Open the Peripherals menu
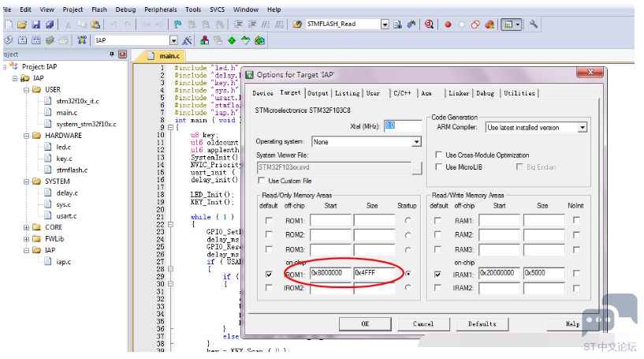 (x=161, y=9)
